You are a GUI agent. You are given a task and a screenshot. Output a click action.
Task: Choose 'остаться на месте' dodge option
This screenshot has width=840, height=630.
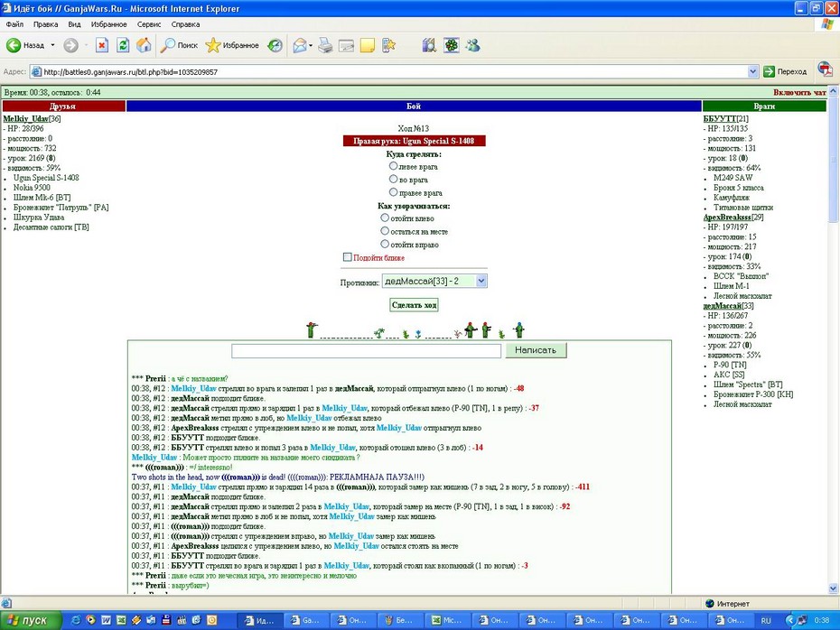[385, 231]
